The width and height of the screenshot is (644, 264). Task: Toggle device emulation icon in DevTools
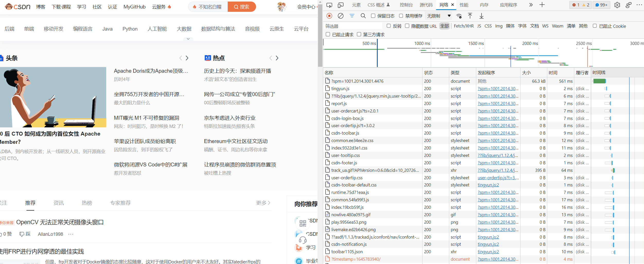pos(341,5)
